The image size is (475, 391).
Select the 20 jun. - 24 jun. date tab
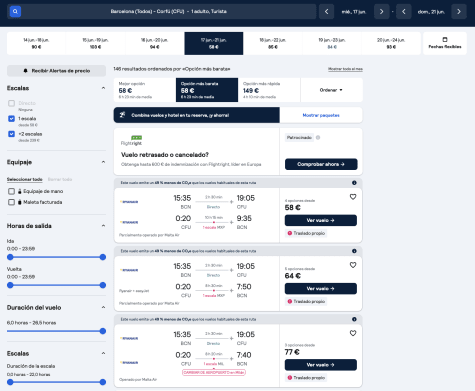click(391, 43)
